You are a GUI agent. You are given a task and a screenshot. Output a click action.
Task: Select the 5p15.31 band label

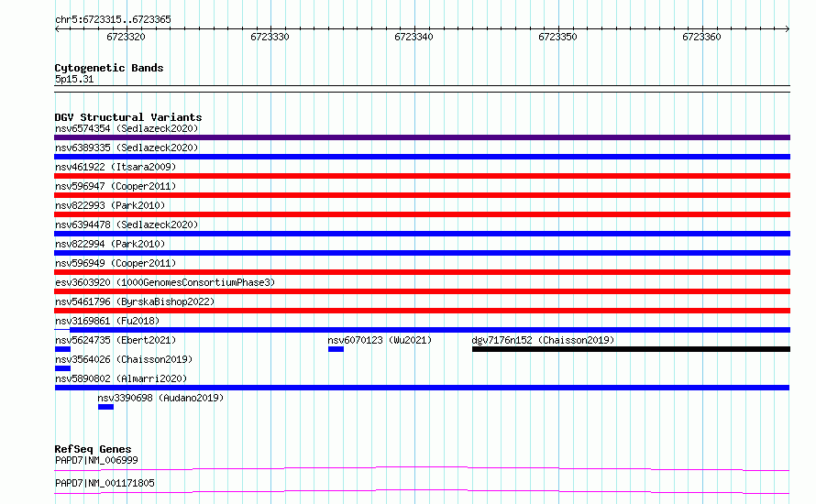click(74, 79)
